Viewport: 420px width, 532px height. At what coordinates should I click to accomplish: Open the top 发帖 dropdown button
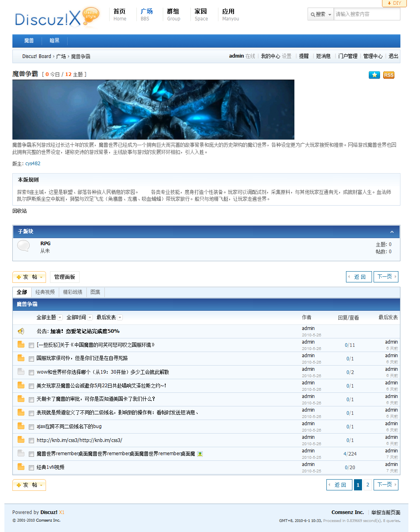pos(29,277)
